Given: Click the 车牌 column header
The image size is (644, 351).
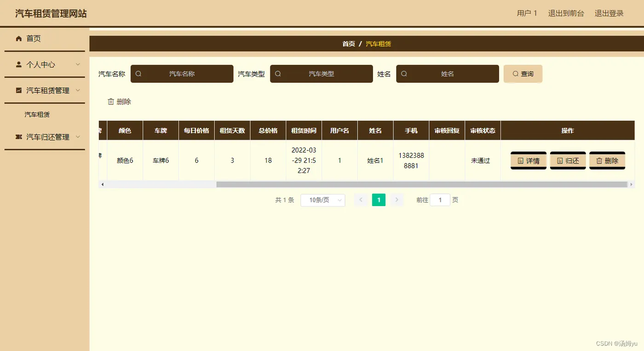Looking at the screenshot, I should (x=161, y=131).
